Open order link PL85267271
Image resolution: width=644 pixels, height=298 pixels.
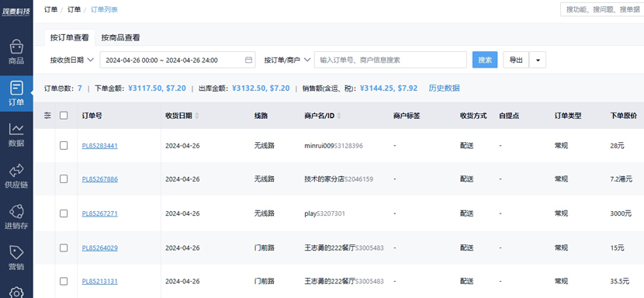[100, 213]
